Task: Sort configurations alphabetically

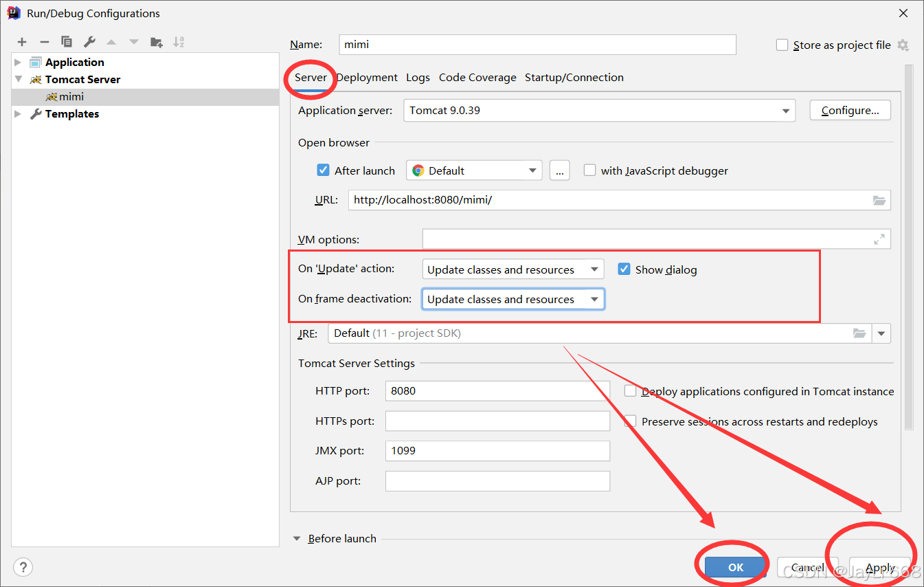Action: [179, 42]
